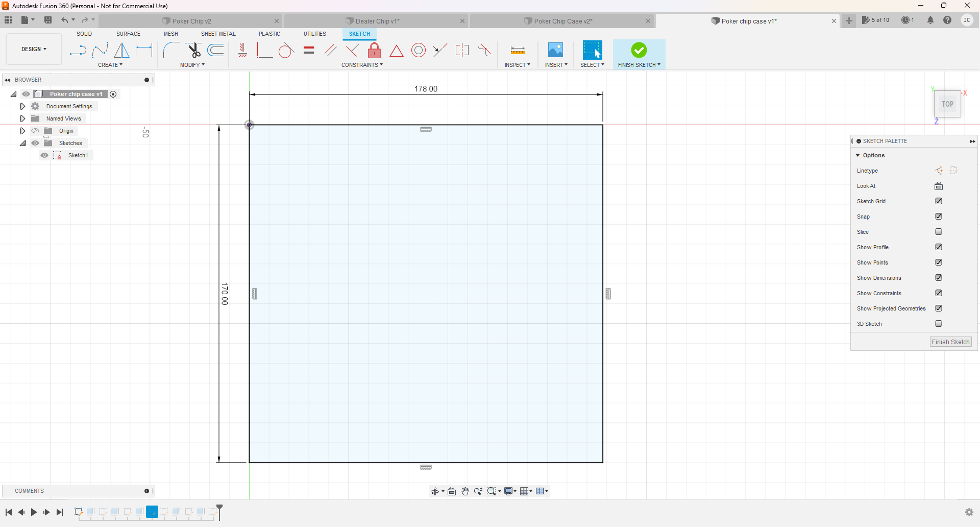Choose the Sketch Dimension tool
Viewport: 980px width, 527px height.
click(144, 50)
